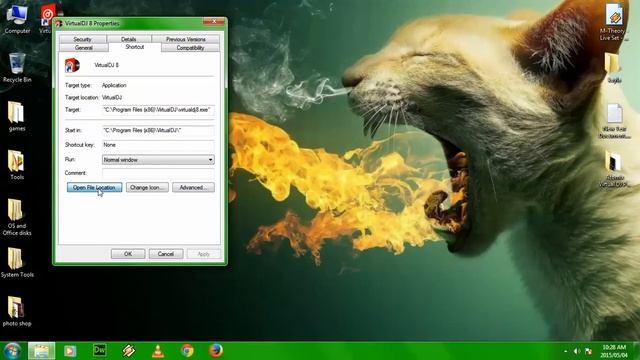Show hidden system tray icons
The height and width of the screenshot is (360, 640).
point(565,351)
